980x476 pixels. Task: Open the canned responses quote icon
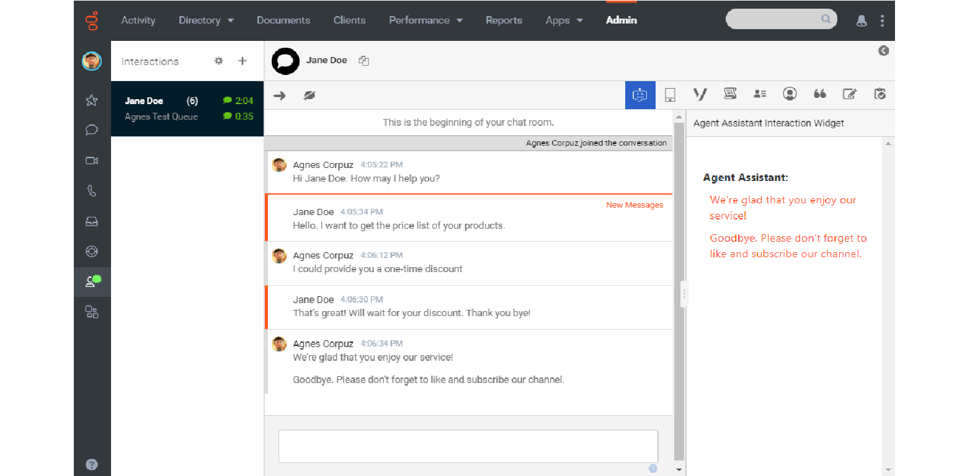point(819,94)
